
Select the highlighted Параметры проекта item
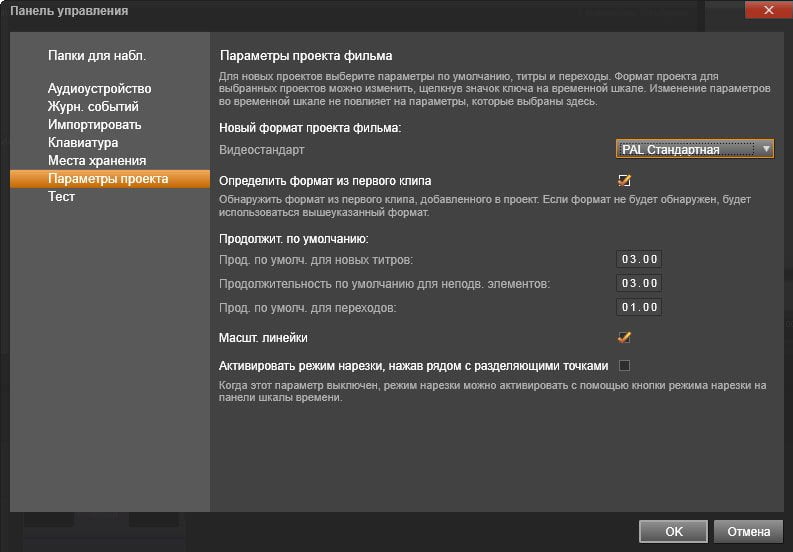point(110,179)
